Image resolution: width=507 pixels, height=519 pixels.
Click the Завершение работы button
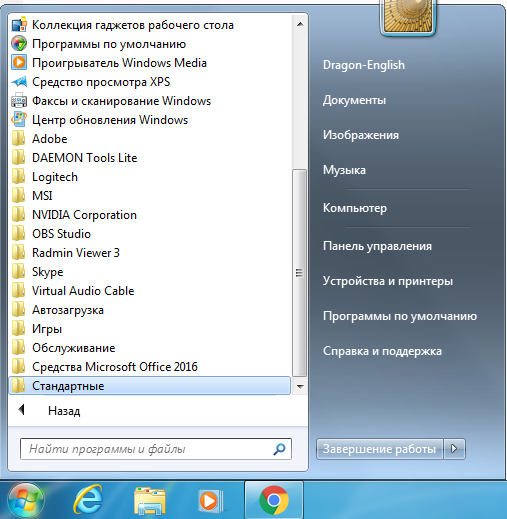379,449
